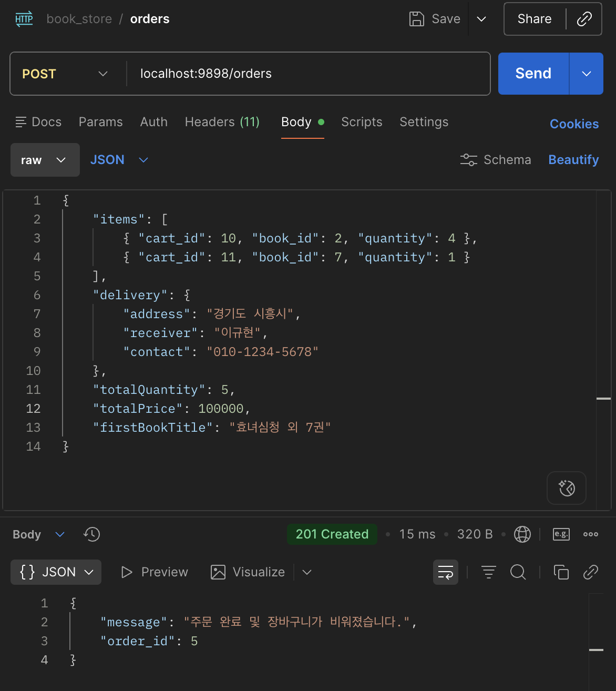Switch to the Auth tab
616x691 pixels.
pyautogui.click(x=154, y=122)
